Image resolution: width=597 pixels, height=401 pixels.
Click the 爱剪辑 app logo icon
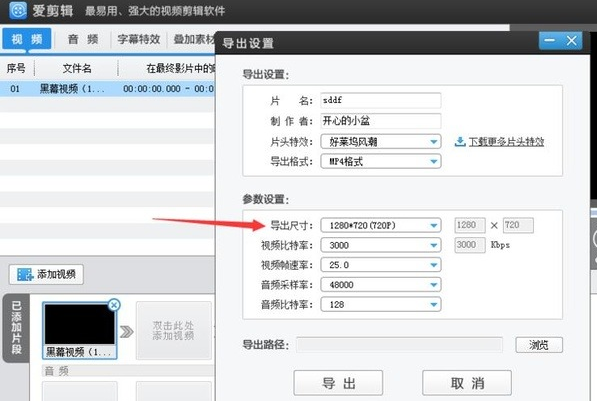tap(18, 10)
